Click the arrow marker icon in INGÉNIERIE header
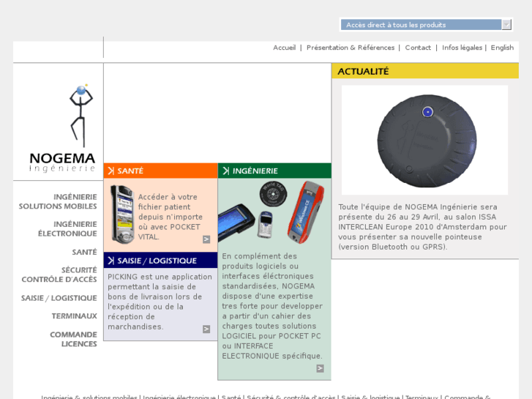The image size is (532, 399). (225, 171)
